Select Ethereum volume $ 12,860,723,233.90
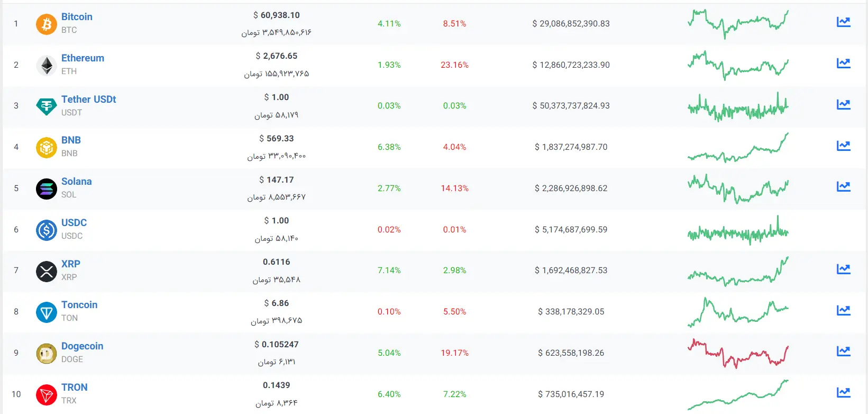The height and width of the screenshot is (414, 868). (x=571, y=65)
